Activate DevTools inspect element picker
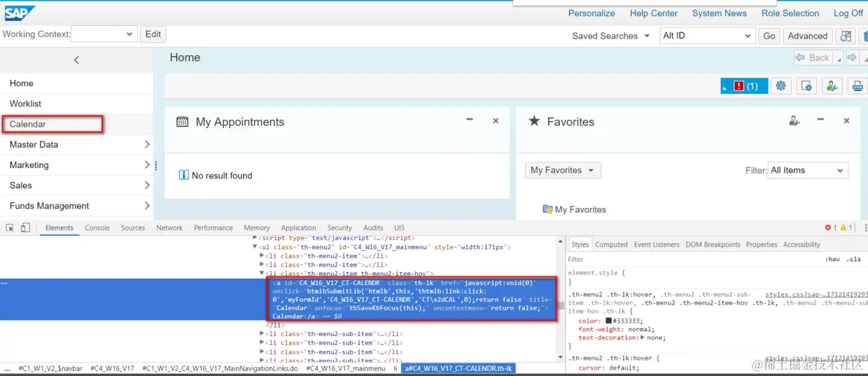Viewport: 868px width, 376px height. click(x=10, y=228)
